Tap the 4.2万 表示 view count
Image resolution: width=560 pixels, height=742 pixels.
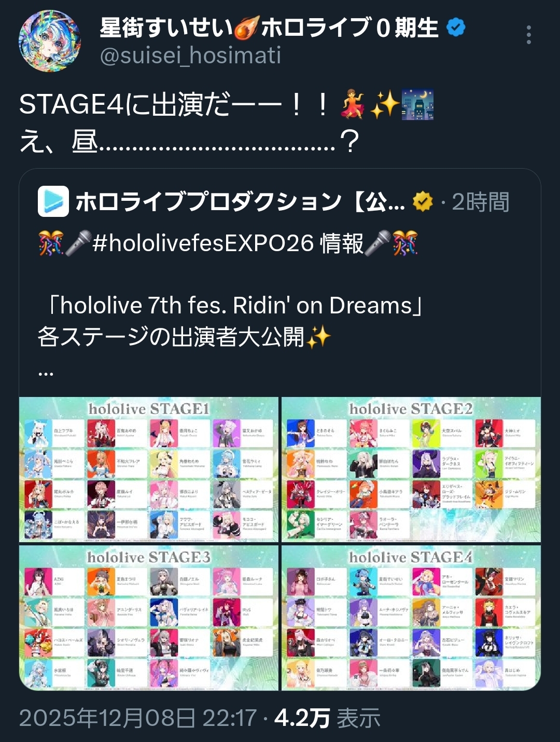tap(327, 718)
